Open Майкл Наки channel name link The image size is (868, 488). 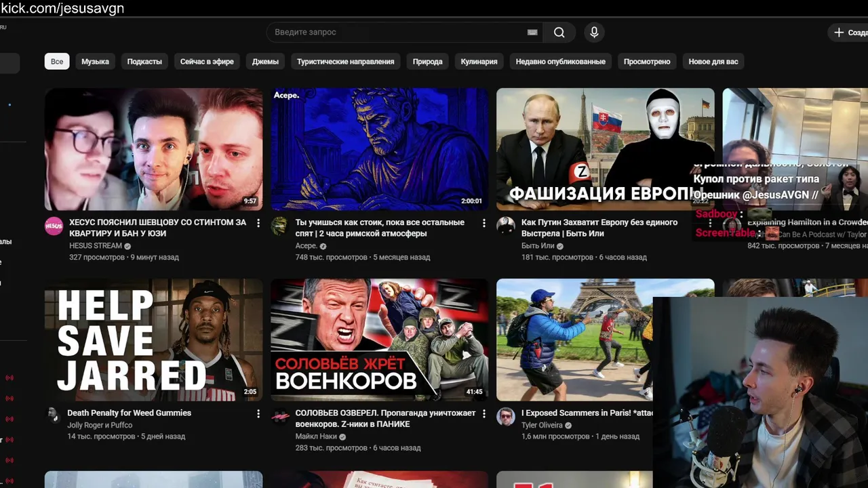316,436
